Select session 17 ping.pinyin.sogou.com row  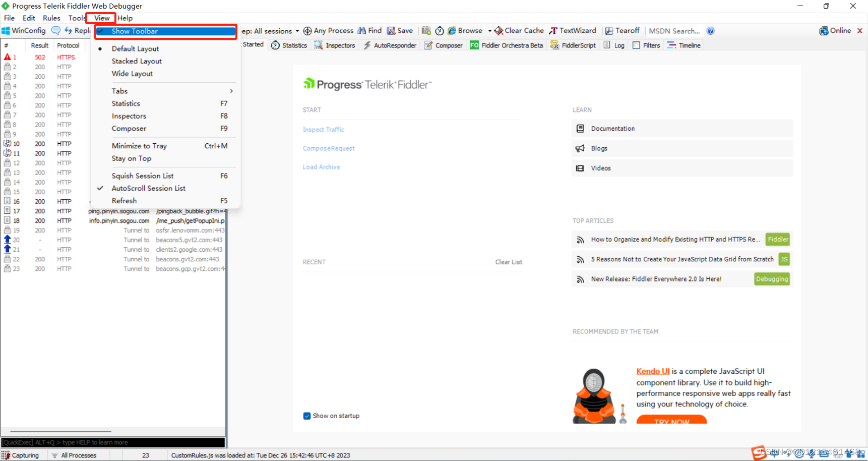click(x=113, y=211)
